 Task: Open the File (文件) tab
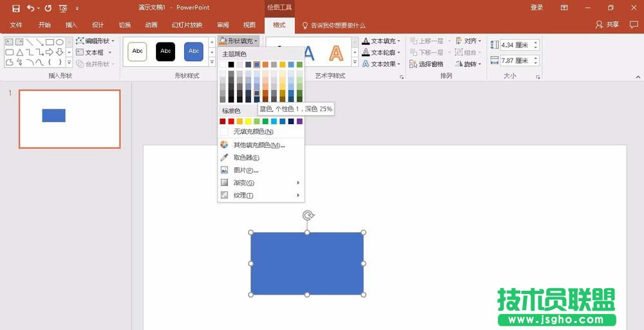(x=16, y=25)
